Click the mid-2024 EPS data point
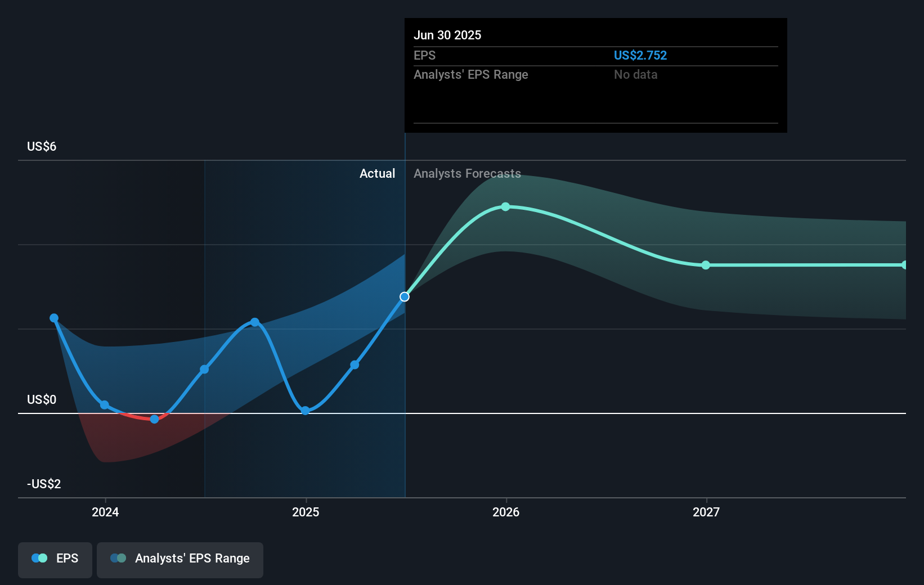924x585 pixels. pos(204,370)
